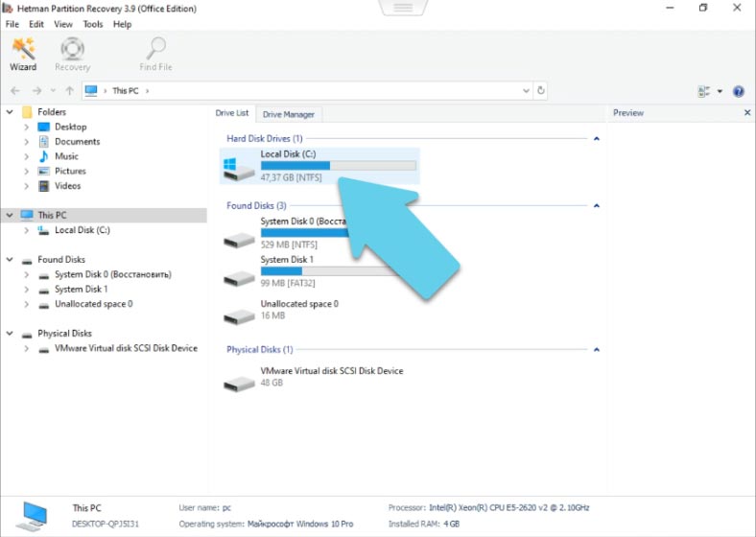Click Local Disk (C:) usage bar
This screenshot has width=756, height=537.
coord(339,165)
